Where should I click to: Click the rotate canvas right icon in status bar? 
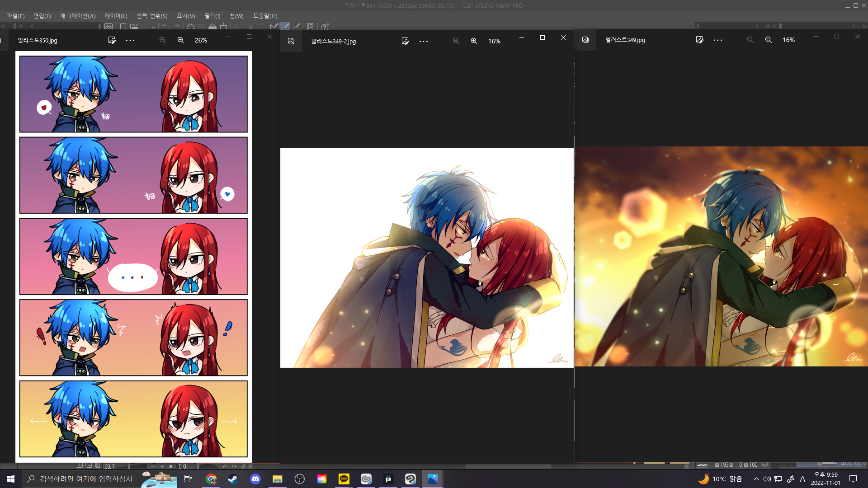point(234,466)
